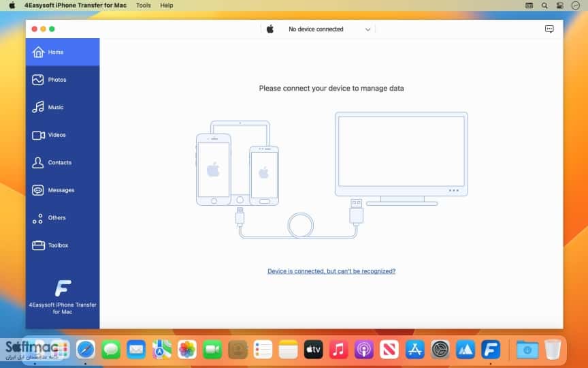Viewport: 588px width, 368px height.
Task: Open Mail app in the dock
Action: pyautogui.click(x=136, y=350)
